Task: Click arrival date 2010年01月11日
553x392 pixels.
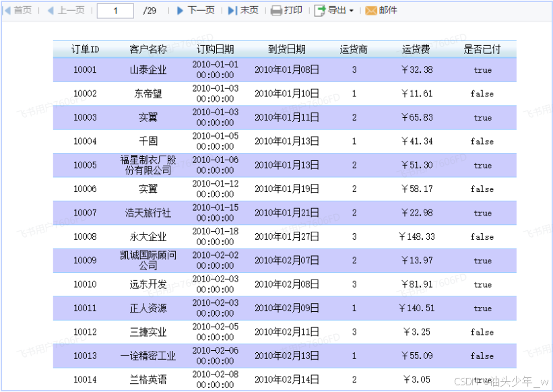Action: coord(287,117)
